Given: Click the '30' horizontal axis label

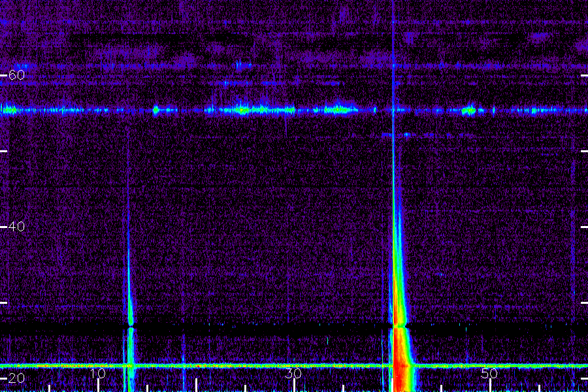Looking at the screenshot, I should [x=293, y=374].
